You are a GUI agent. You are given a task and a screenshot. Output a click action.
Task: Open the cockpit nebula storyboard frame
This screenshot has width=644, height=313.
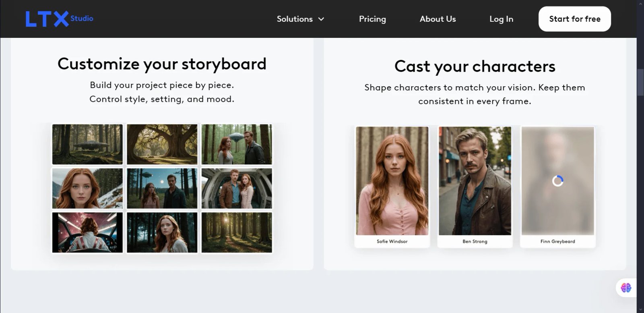(87, 232)
